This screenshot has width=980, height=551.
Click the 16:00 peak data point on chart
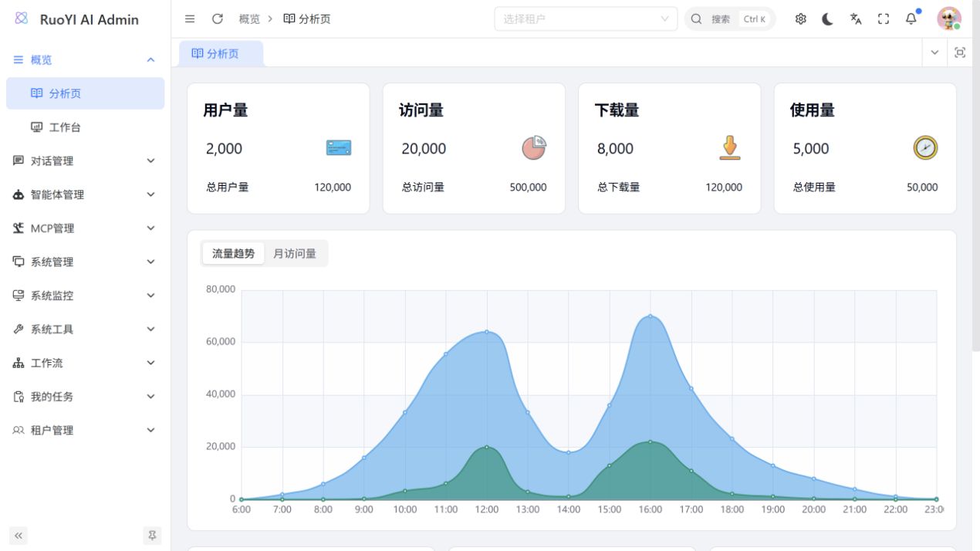tap(651, 316)
